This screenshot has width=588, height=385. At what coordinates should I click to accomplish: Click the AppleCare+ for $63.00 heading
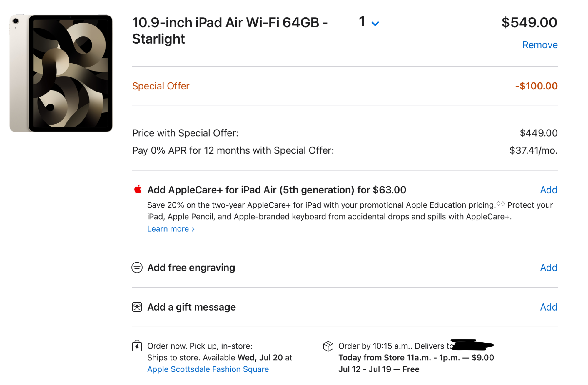pos(277,190)
